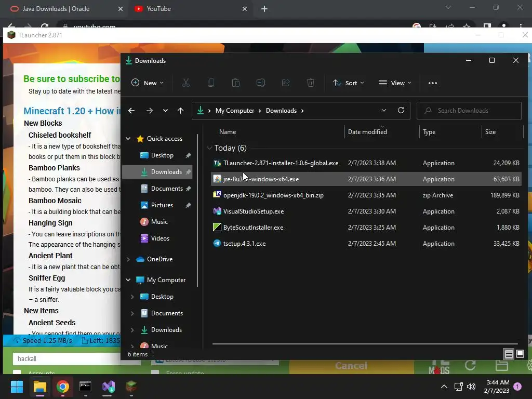Image resolution: width=532 pixels, height=399 pixels.
Task: Click the Search Downloads field
Action: click(x=469, y=111)
